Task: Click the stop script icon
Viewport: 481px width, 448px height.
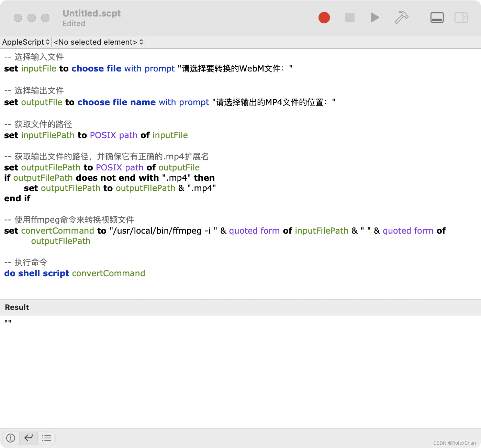Action: coord(350,18)
